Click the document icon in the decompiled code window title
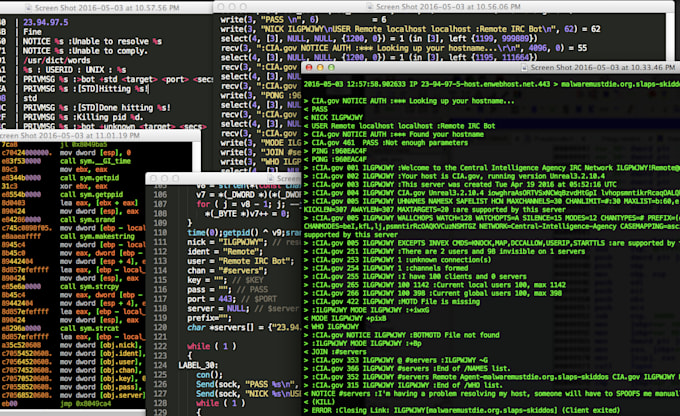Screen dimensions: 680x416 pos(271,178)
